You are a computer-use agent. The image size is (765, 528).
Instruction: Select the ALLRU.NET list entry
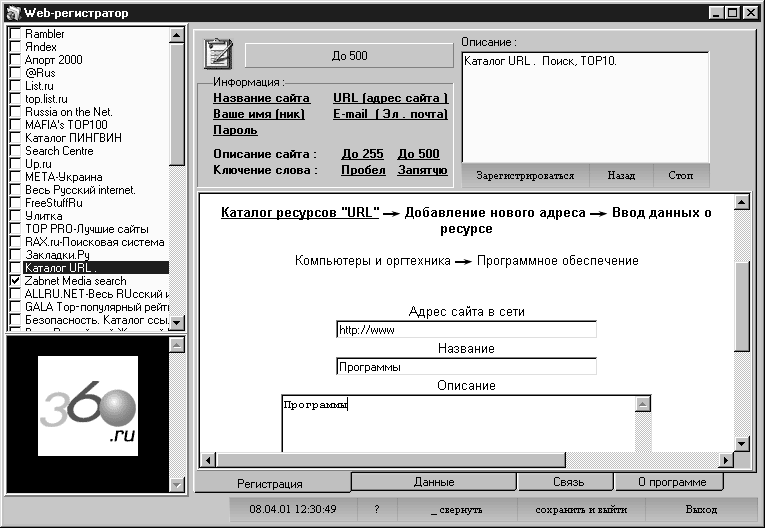pyautogui.click(x=97, y=294)
